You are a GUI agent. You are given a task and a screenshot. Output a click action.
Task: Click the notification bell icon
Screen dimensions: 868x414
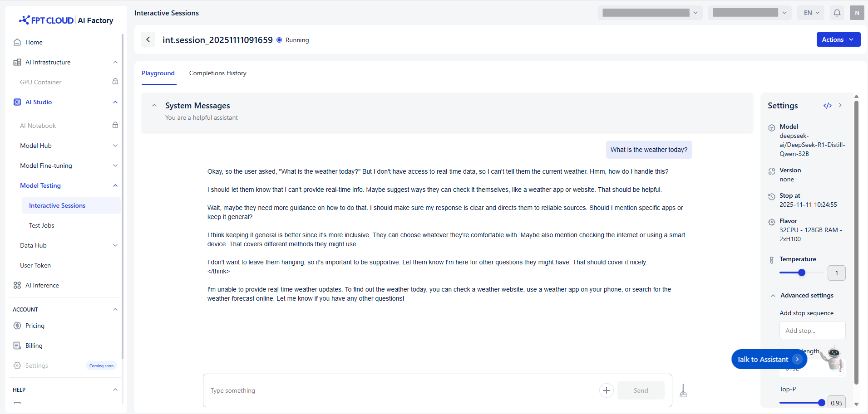837,13
